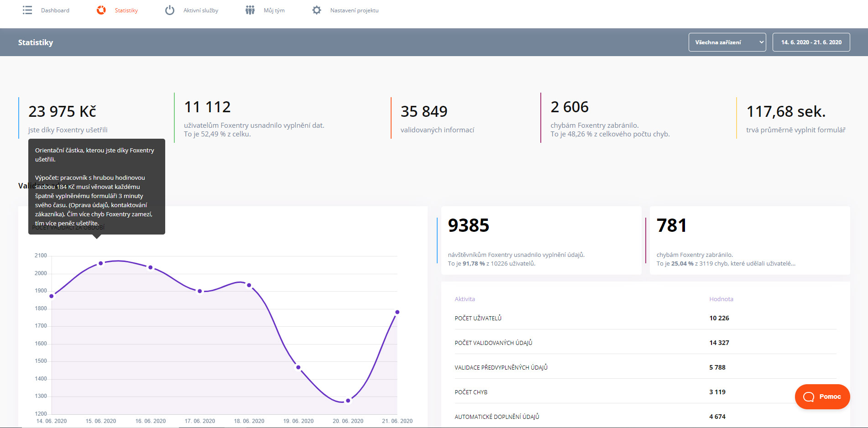Click the value 14 327
The height and width of the screenshot is (428, 868).
coord(719,343)
